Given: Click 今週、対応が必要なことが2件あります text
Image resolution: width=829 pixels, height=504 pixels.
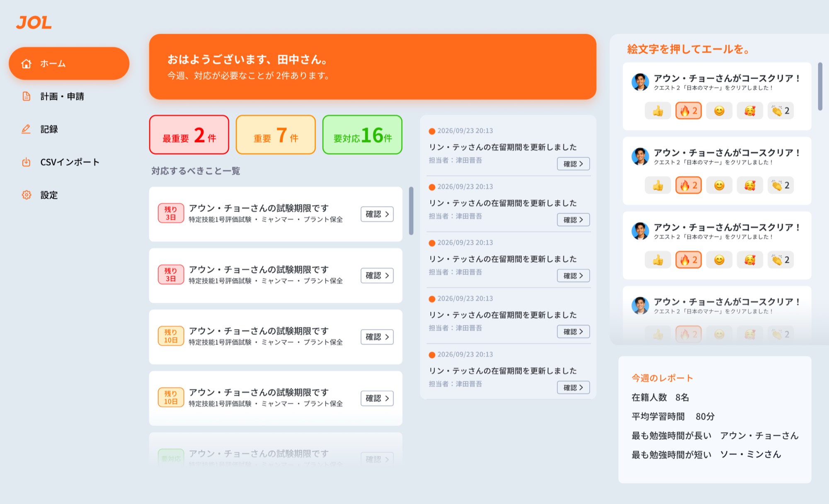Looking at the screenshot, I should click(249, 76).
